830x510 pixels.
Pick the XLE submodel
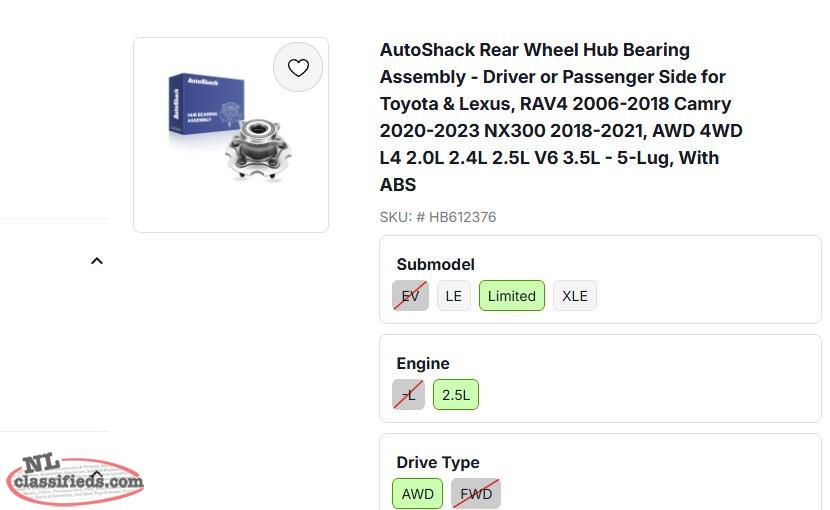pyautogui.click(x=575, y=296)
